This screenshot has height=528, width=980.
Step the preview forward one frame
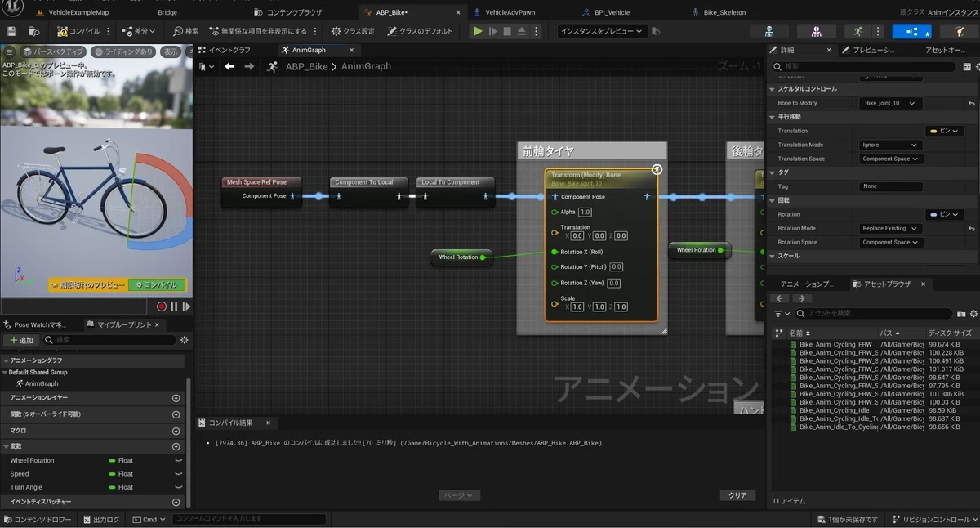[186, 307]
